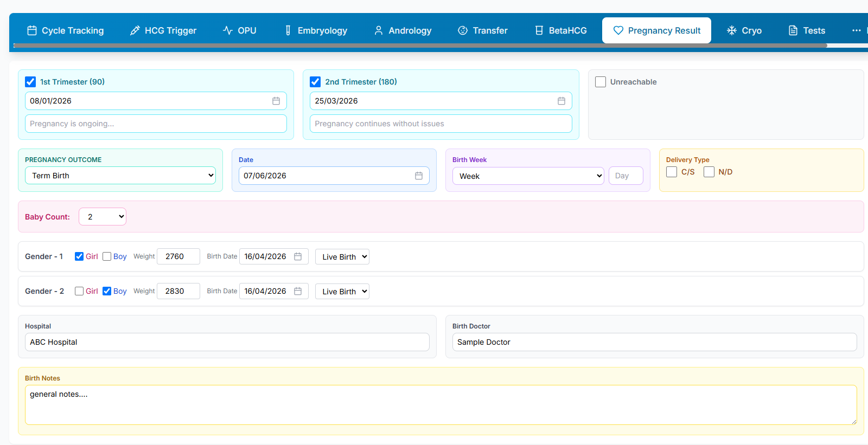Open calendar picker for 2nd Trimester date

561,101
